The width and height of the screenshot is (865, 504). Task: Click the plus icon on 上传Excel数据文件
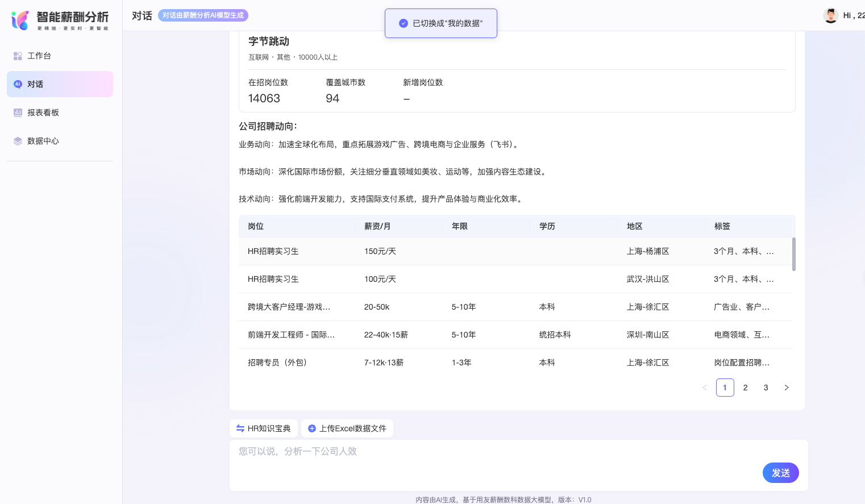311,428
